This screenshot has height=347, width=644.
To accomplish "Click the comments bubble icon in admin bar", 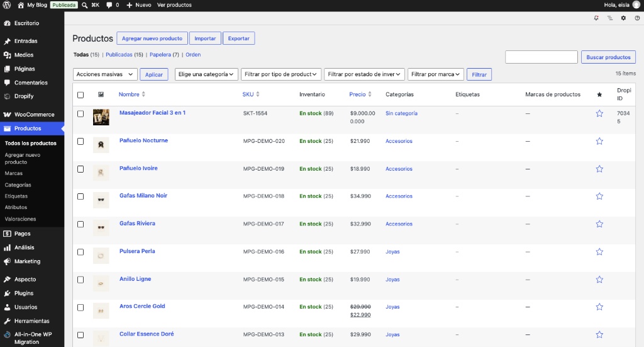I will 109,5.
